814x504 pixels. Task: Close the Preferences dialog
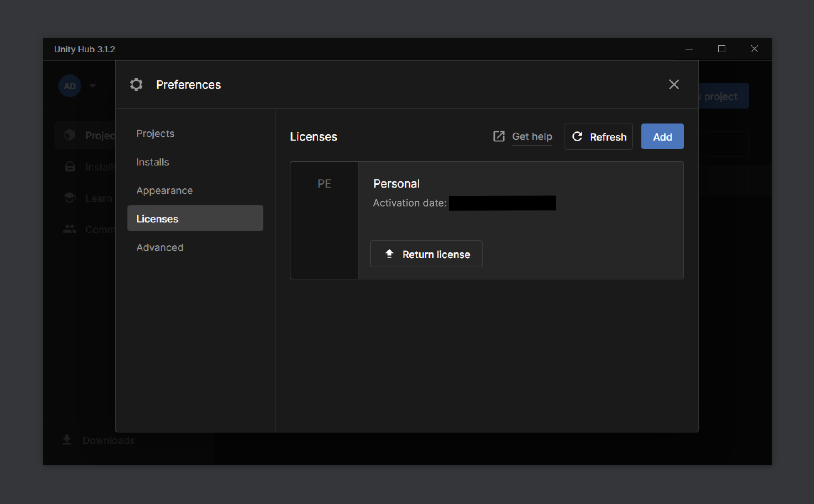pyautogui.click(x=674, y=84)
